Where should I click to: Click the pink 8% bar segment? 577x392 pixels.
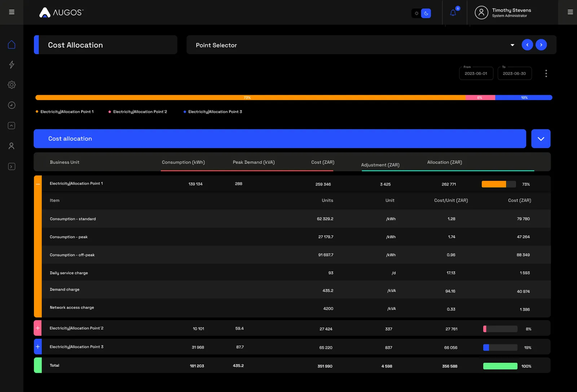point(480,98)
